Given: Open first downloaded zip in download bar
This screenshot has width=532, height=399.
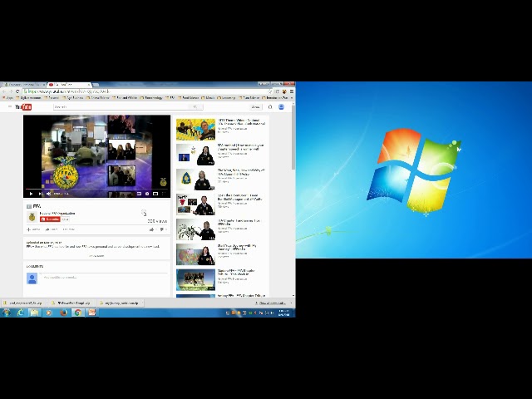Looking at the screenshot, I should click(22, 303).
